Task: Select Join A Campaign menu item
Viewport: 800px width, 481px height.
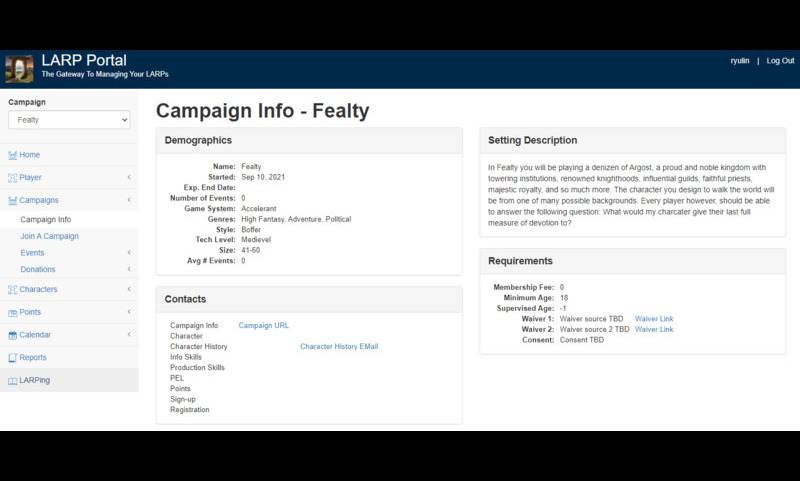Action: click(49, 236)
